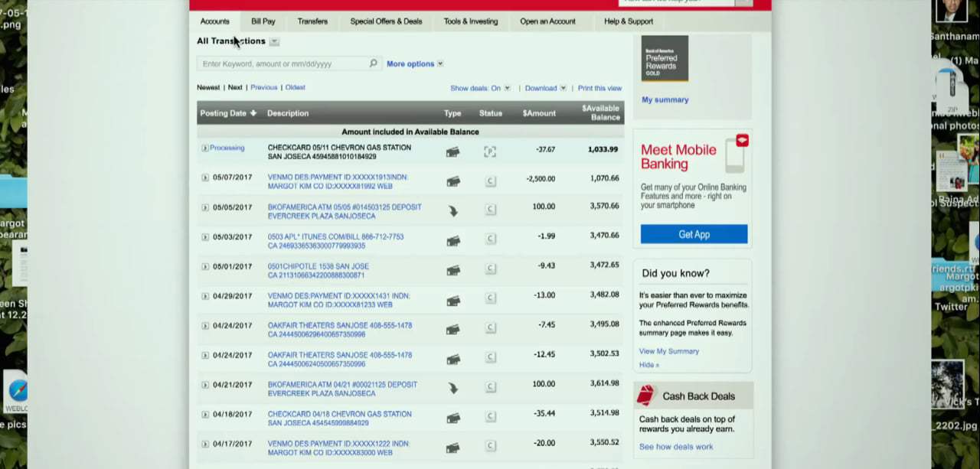Click card type icon for -2,500.00 Venmo row

coord(453,182)
